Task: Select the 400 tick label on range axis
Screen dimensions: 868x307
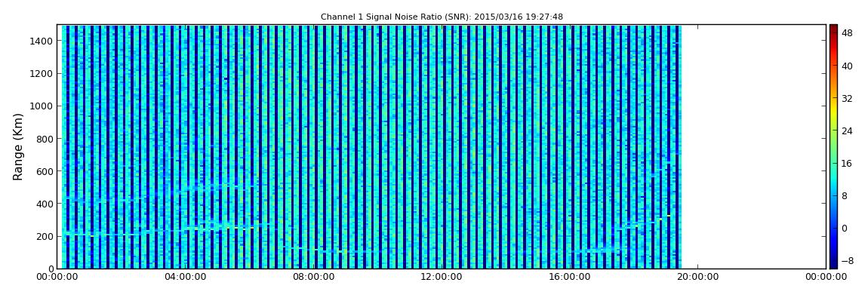Action: point(45,204)
